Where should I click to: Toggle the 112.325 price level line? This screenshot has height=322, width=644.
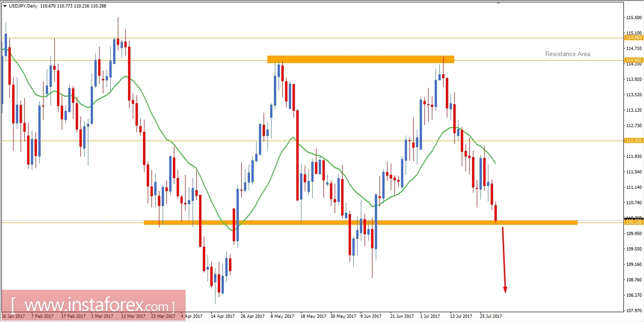coord(635,140)
